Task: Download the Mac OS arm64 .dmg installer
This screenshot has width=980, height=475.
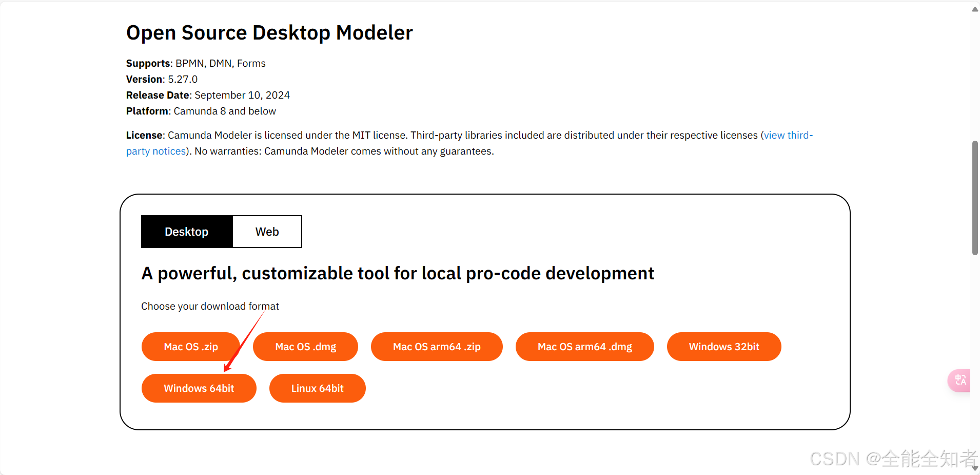Action: [585, 347]
